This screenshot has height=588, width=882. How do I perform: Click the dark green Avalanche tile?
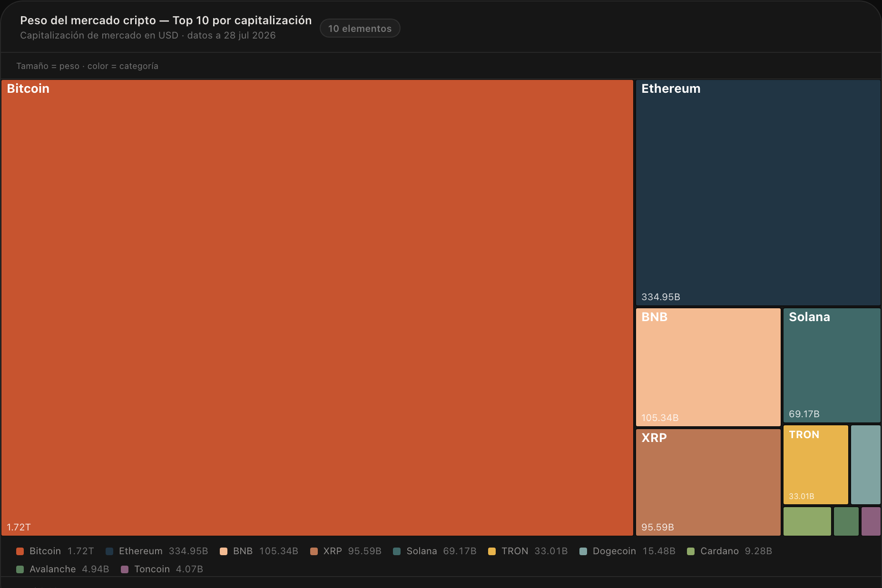click(x=846, y=521)
